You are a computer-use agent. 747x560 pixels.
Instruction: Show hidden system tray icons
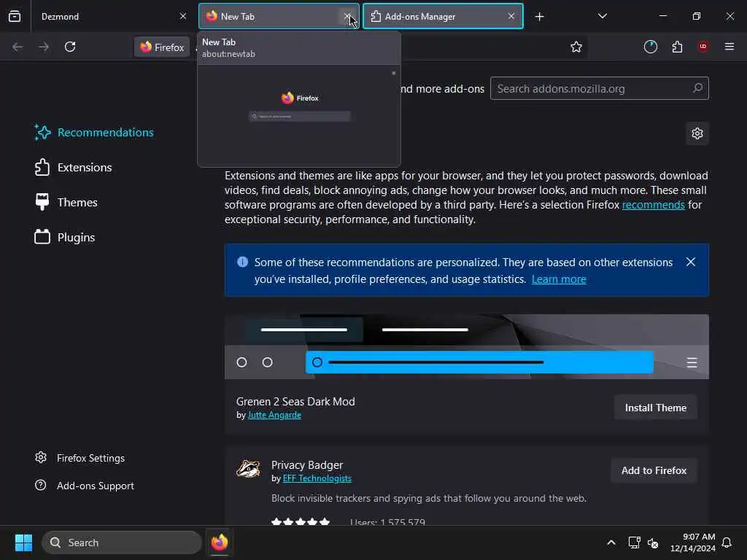tap(611, 542)
